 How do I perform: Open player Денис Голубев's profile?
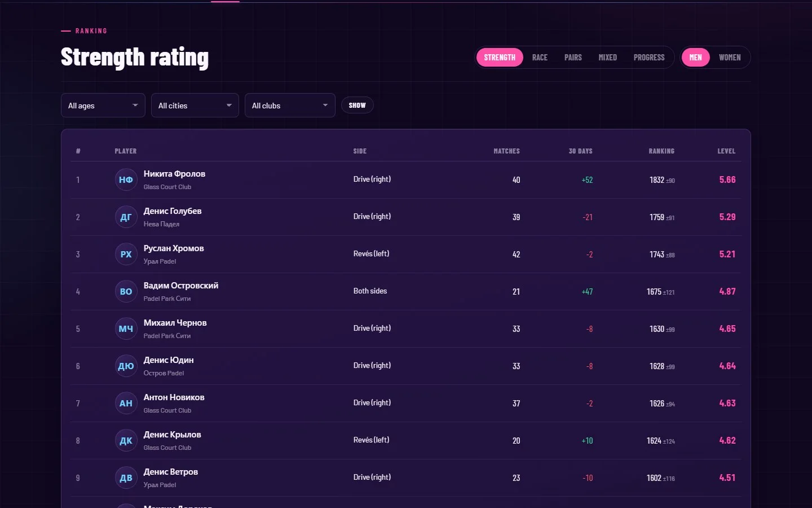(173, 211)
